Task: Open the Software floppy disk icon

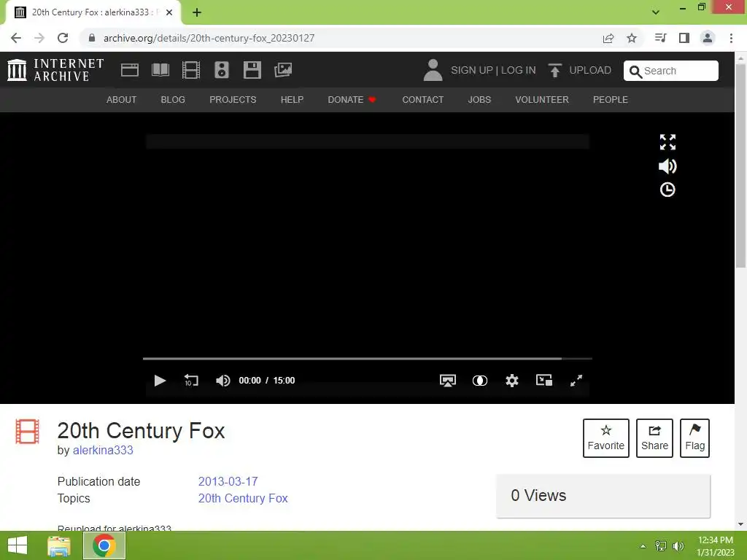Action: coord(252,70)
